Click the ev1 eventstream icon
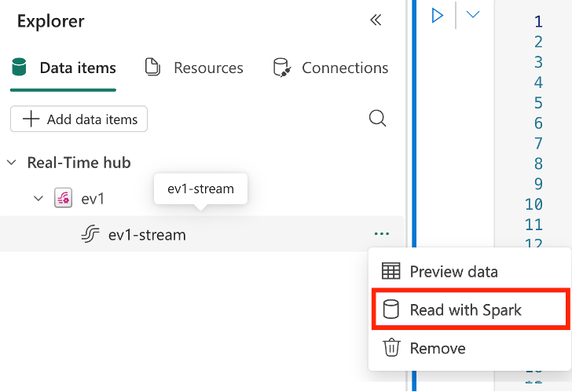The image size is (572, 392). pyautogui.click(x=63, y=199)
